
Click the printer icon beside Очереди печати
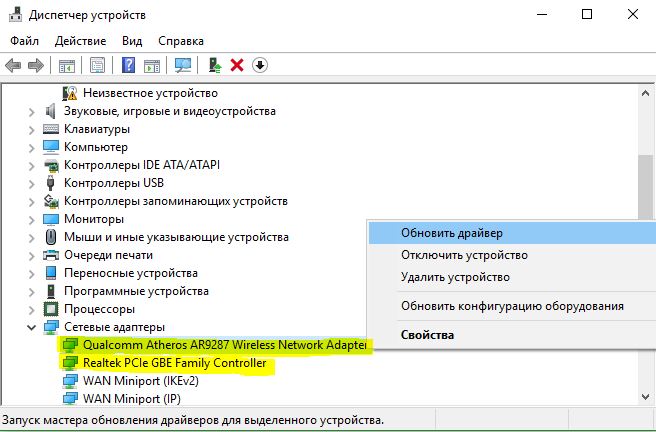tap(51, 255)
